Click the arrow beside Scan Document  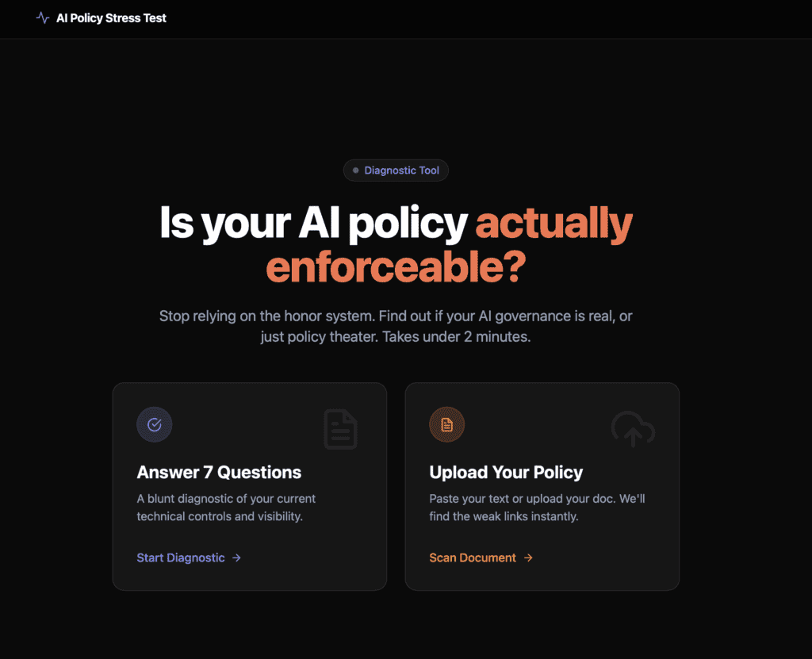528,557
